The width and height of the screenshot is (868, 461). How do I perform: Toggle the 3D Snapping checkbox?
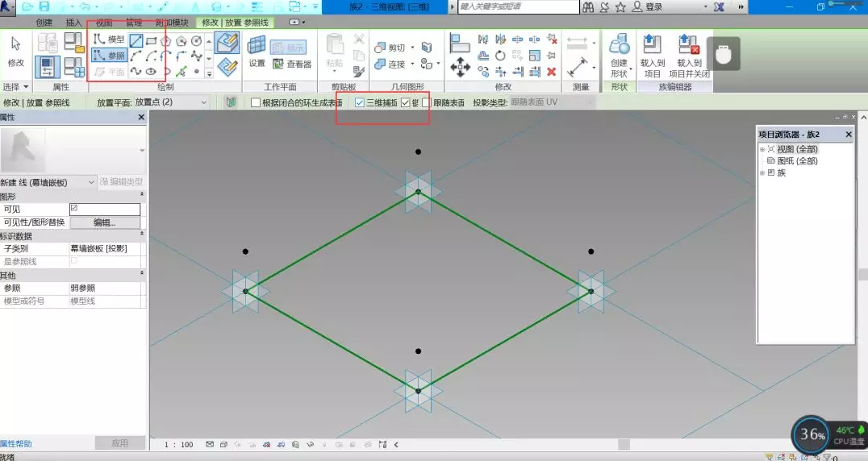360,103
